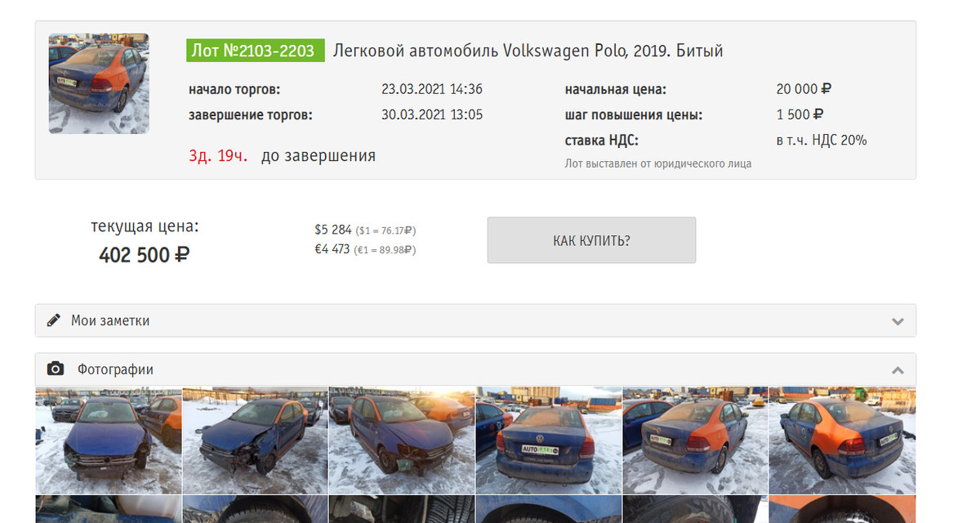Open the third photo of the car's side
Screen dimensions: 980x523
click(402, 440)
